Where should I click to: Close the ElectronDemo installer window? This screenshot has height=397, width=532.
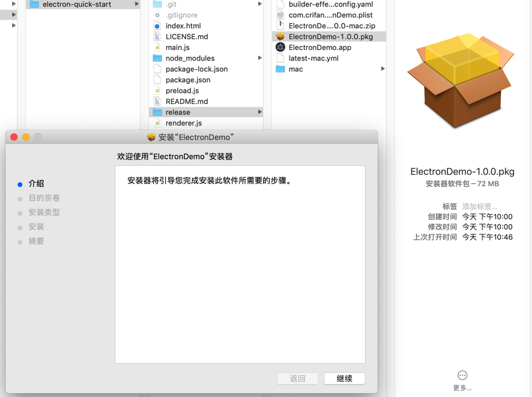click(14, 137)
